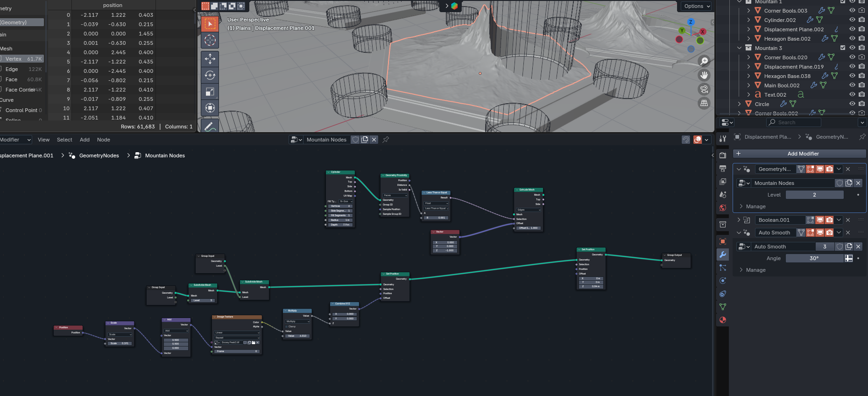This screenshot has width=868, height=396.
Task: Open Object properties tab
Action: point(723,241)
